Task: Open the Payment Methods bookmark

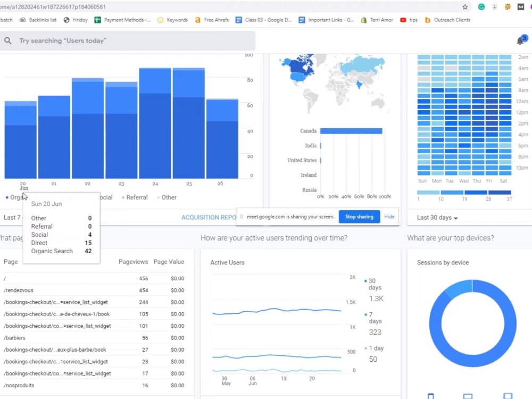Action: 122,20
